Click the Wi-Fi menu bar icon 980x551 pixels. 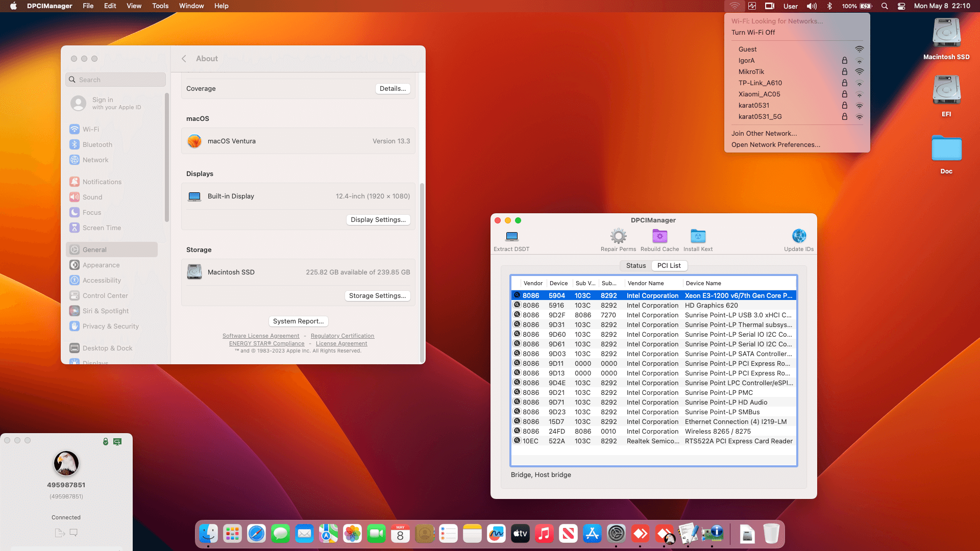tap(734, 6)
